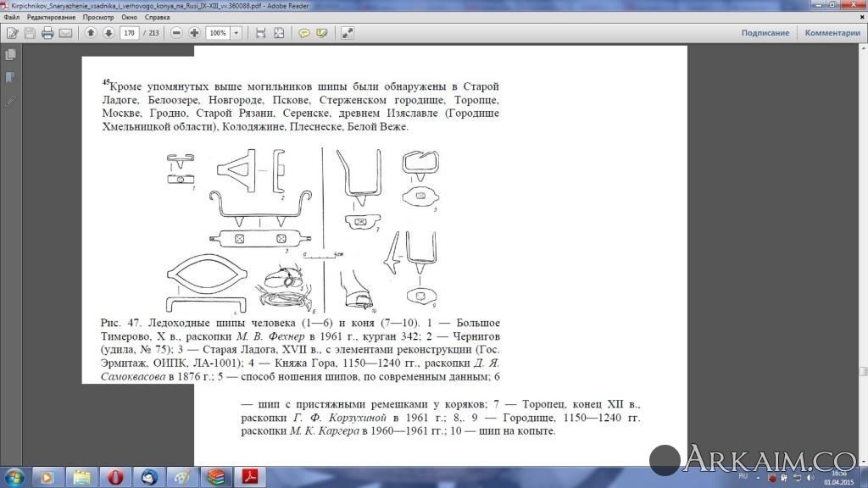This screenshot has width=868, height=488.
Task: Open the Комментарии pane
Action: click(832, 33)
